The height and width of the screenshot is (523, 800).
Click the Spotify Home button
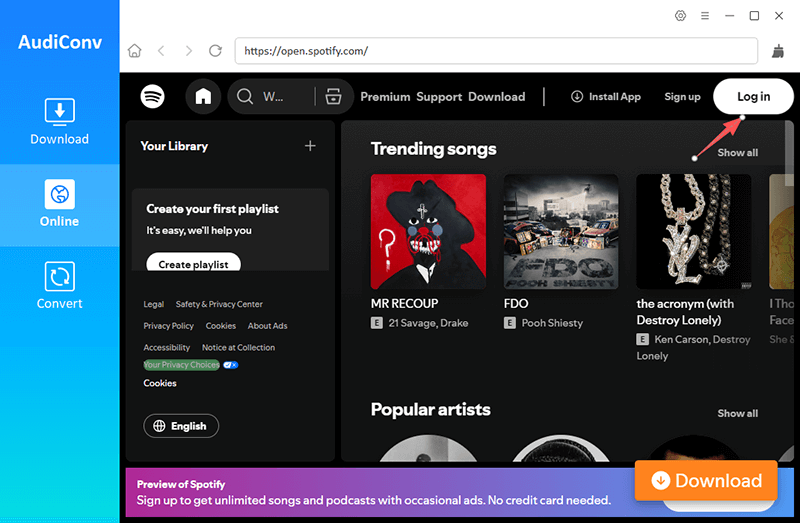pyautogui.click(x=203, y=96)
